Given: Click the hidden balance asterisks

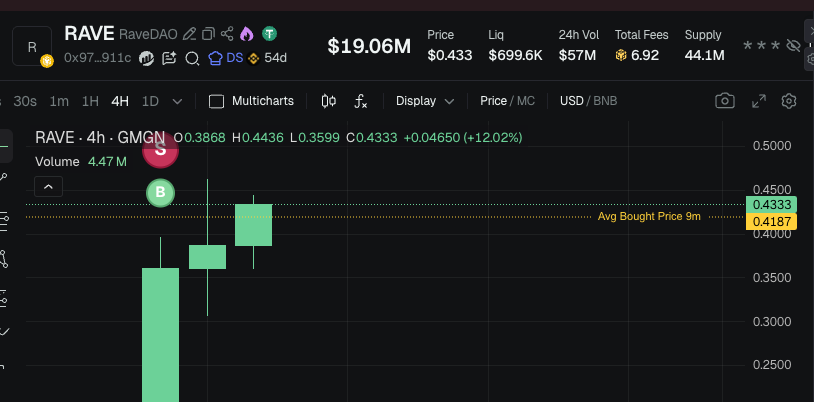Looking at the screenshot, I should (x=762, y=46).
